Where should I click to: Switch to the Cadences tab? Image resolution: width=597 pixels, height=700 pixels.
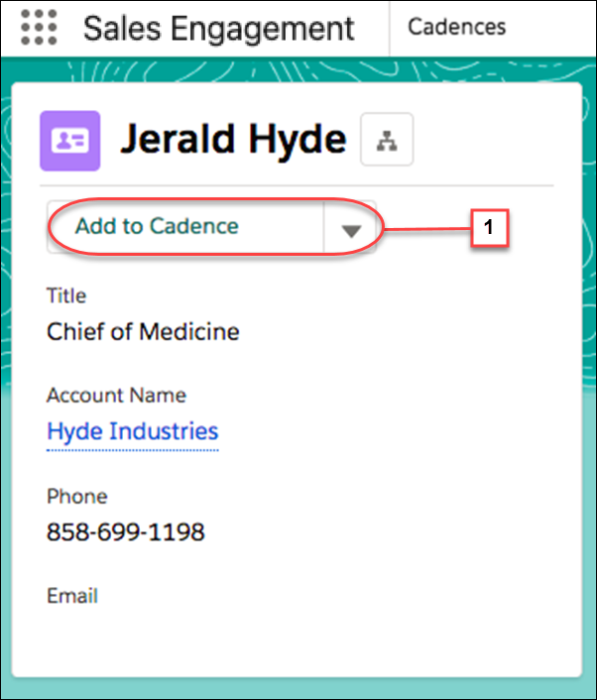coord(457,27)
